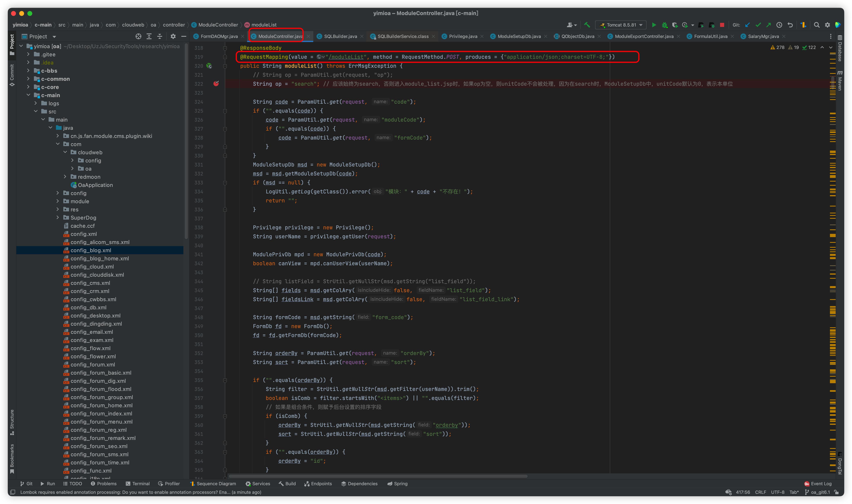Build project with the hammer icon
Image resolution: width=852 pixels, height=504 pixels.
coord(587,25)
